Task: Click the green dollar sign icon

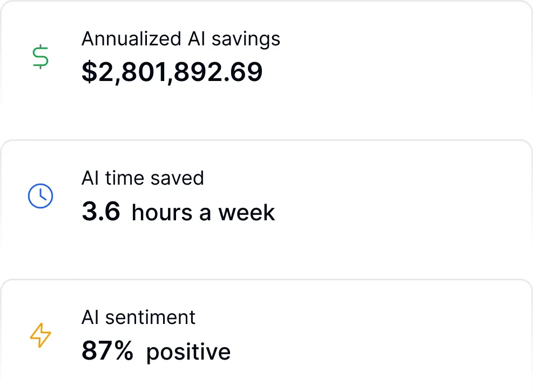Action: [x=41, y=57]
